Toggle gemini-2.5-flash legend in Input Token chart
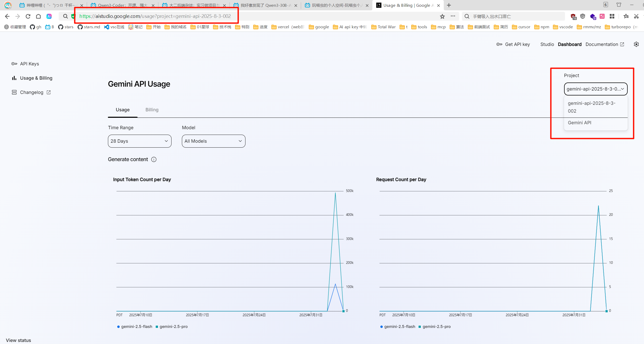 [x=135, y=327]
